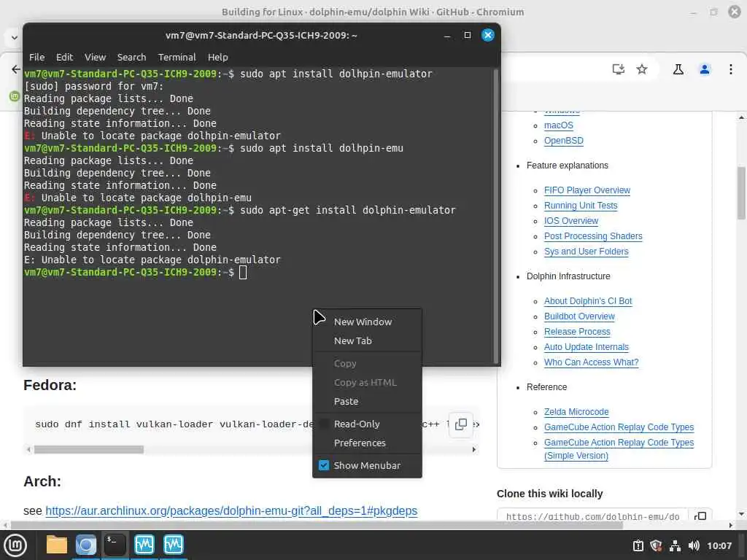Open FIFO Player Overview link
The height and width of the screenshot is (560, 747).
[587, 190]
